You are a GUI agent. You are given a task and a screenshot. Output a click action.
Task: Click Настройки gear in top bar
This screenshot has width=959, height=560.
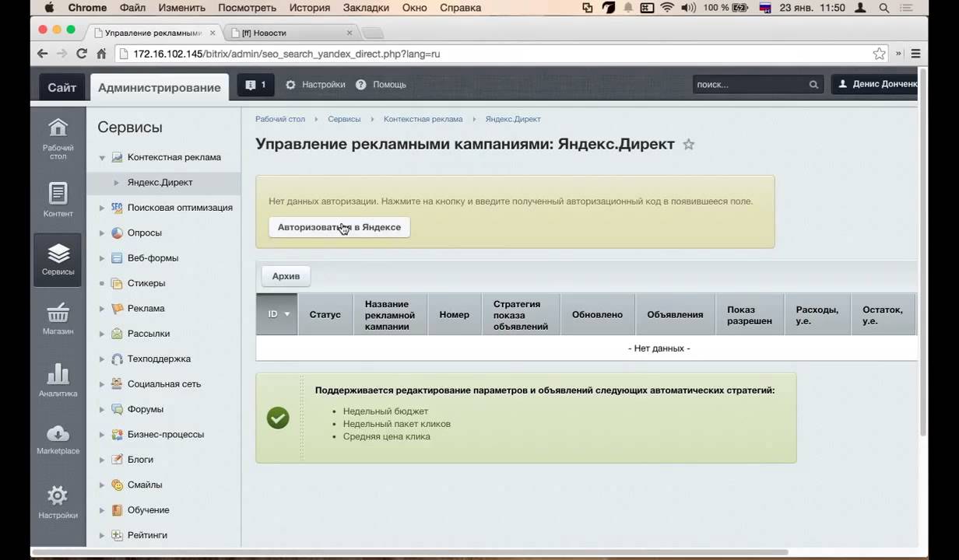[x=290, y=85]
